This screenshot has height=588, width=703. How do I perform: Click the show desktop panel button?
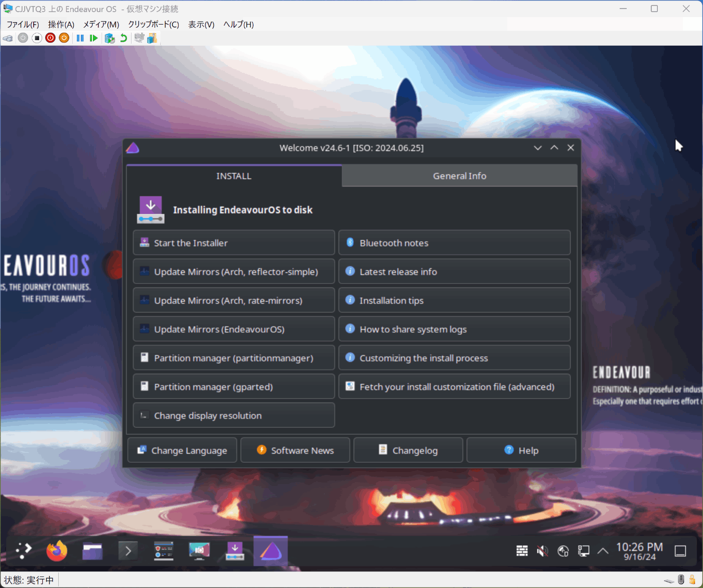coord(680,551)
